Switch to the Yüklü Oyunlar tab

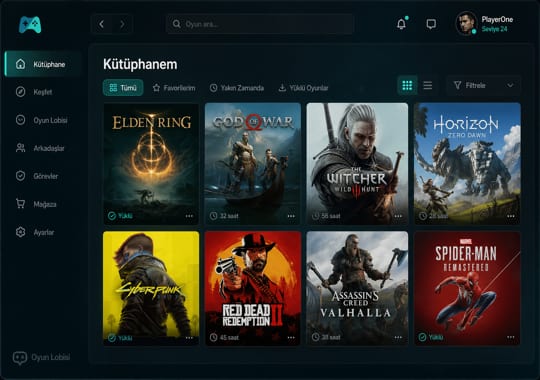click(303, 88)
